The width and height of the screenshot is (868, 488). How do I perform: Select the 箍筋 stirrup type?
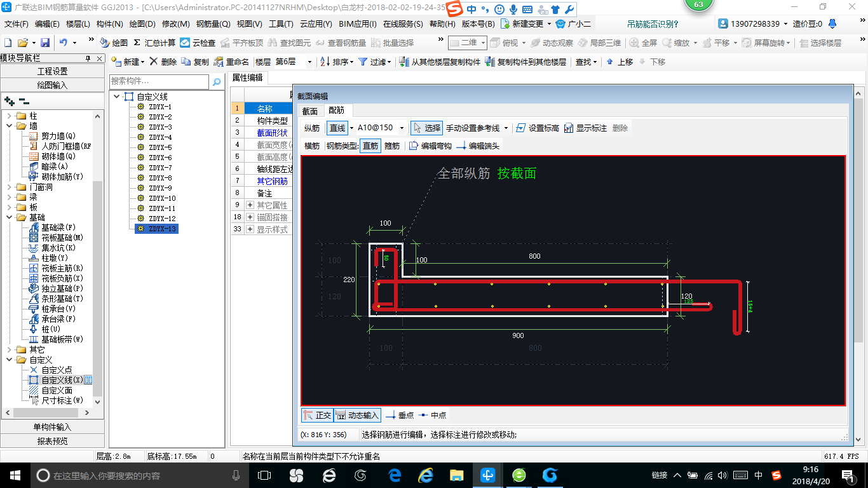(392, 146)
